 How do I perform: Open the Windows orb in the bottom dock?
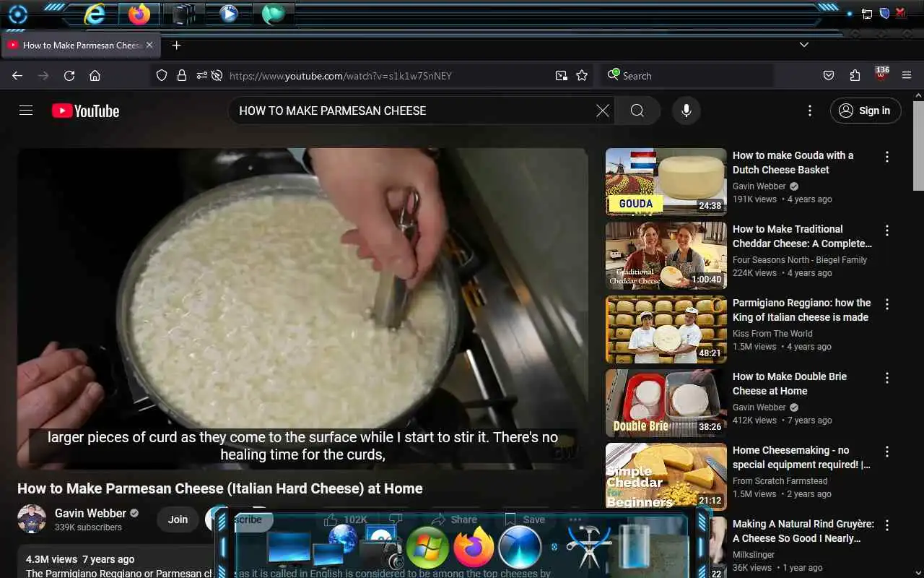point(427,547)
